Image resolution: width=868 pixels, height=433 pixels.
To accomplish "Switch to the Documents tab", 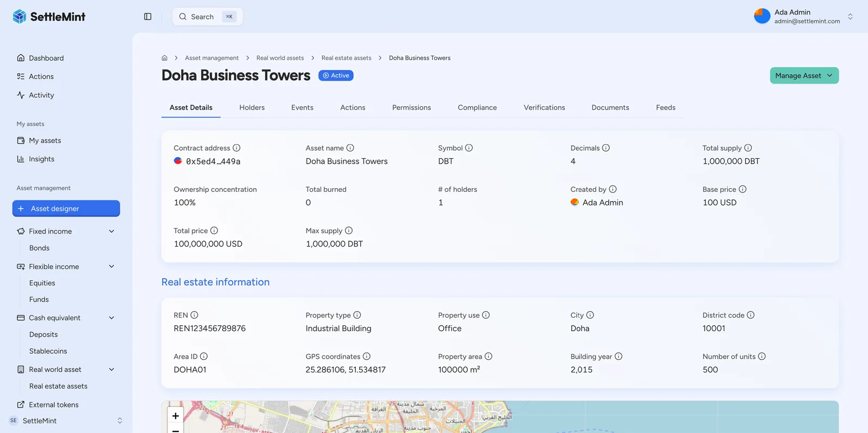I will pyautogui.click(x=610, y=107).
